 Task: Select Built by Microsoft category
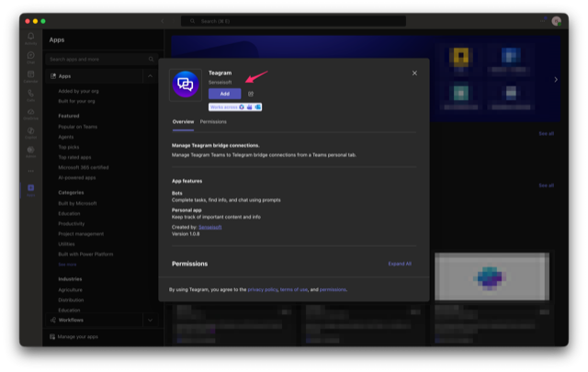pyautogui.click(x=77, y=203)
